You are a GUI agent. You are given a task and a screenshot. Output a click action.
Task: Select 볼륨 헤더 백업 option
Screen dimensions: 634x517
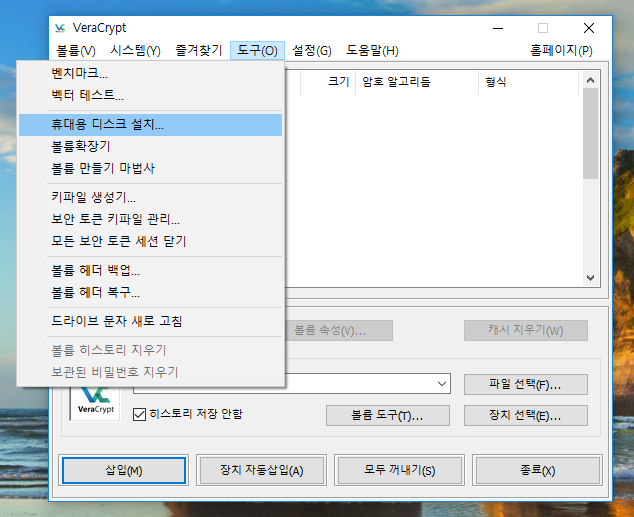tap(96, 270)
